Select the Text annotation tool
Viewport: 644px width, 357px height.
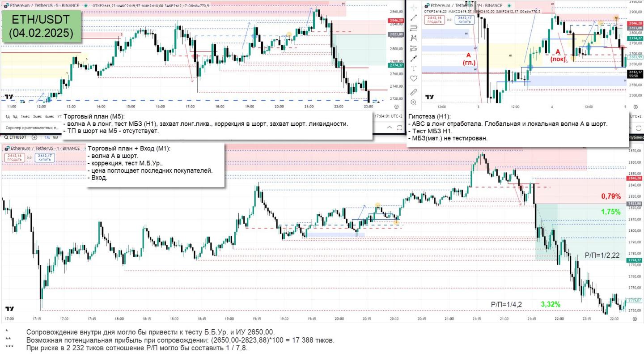[x=414, y=68]
